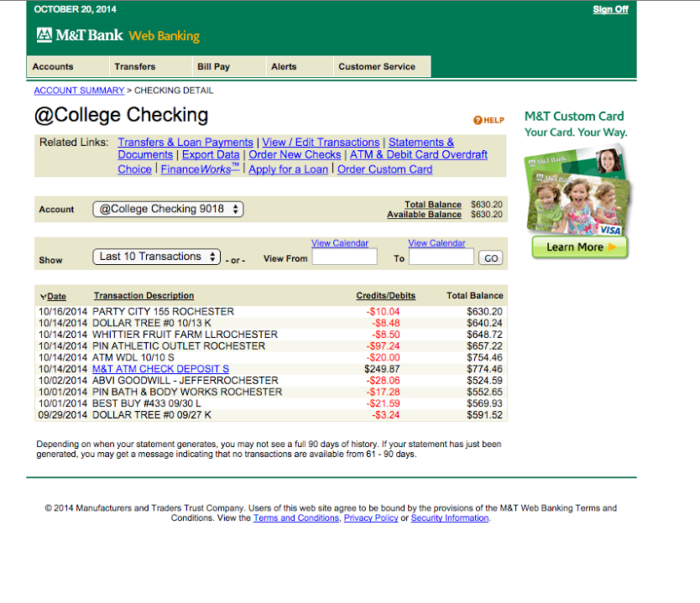The width and height of the screenshot is (700, 603).
Task: Click the M&T Custom Card image
Action: pos(578,189)
